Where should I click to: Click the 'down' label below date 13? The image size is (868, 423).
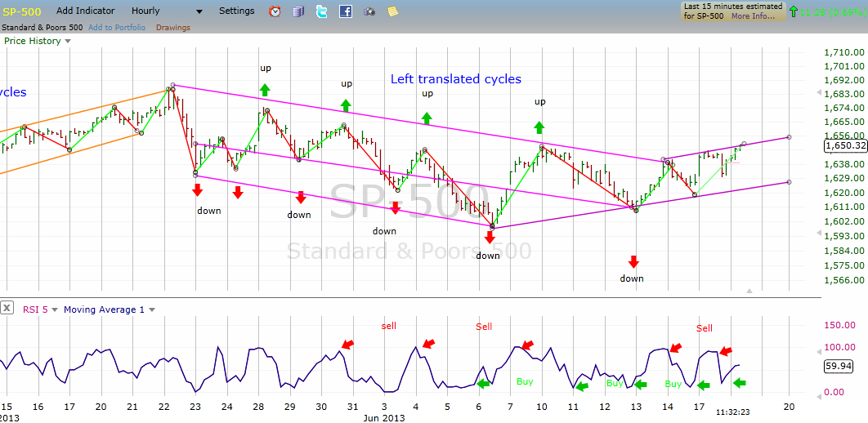632,278
